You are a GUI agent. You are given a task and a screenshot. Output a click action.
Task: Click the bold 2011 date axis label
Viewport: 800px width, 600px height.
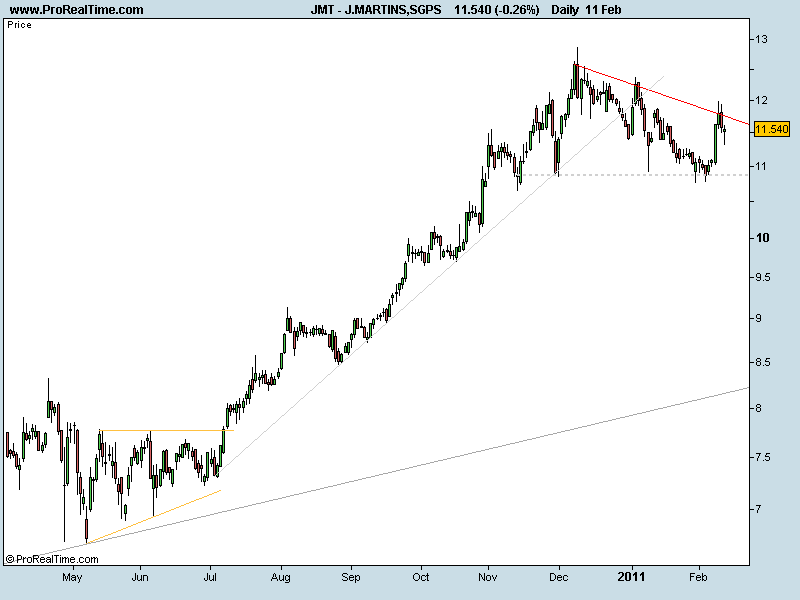(x=632, y=577)
